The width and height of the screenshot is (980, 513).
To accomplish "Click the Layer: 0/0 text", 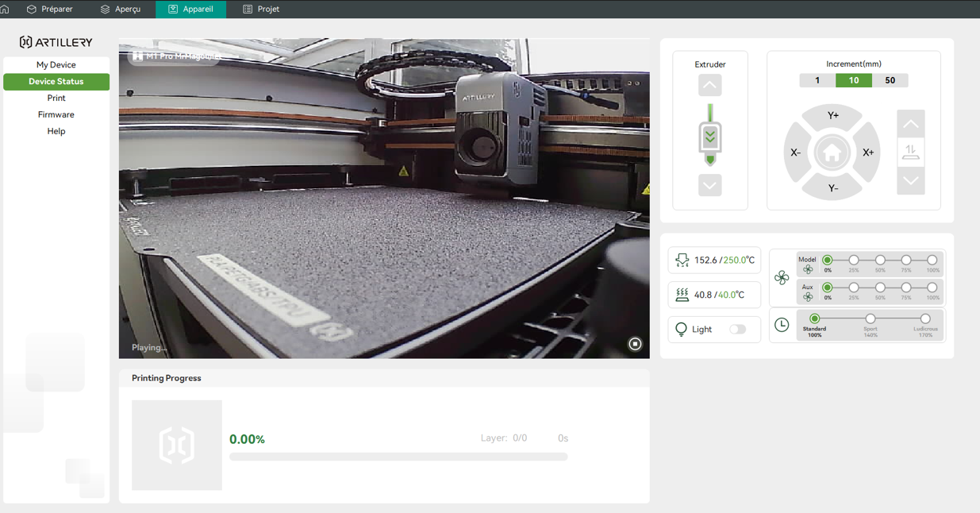I will pyautogui.click(x=504, y=438).
